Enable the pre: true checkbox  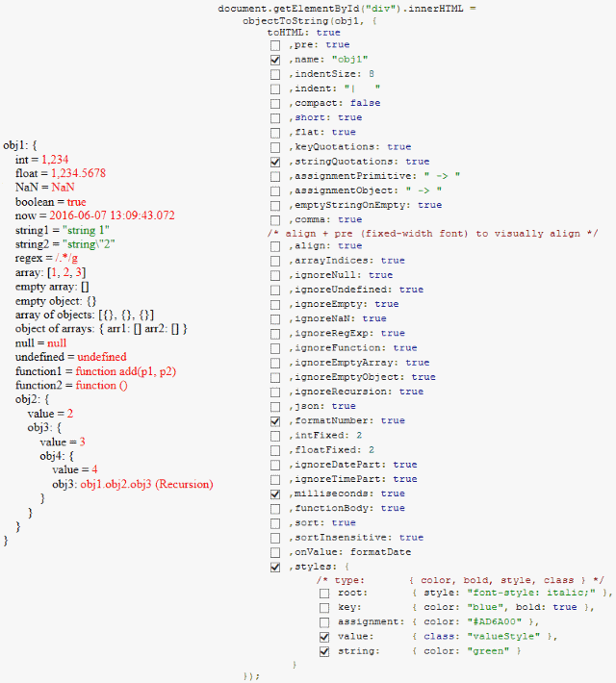coord(275,45)
